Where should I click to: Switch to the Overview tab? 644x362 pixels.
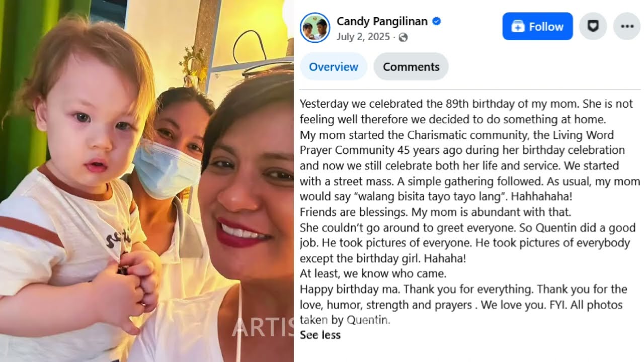point(334,66)
